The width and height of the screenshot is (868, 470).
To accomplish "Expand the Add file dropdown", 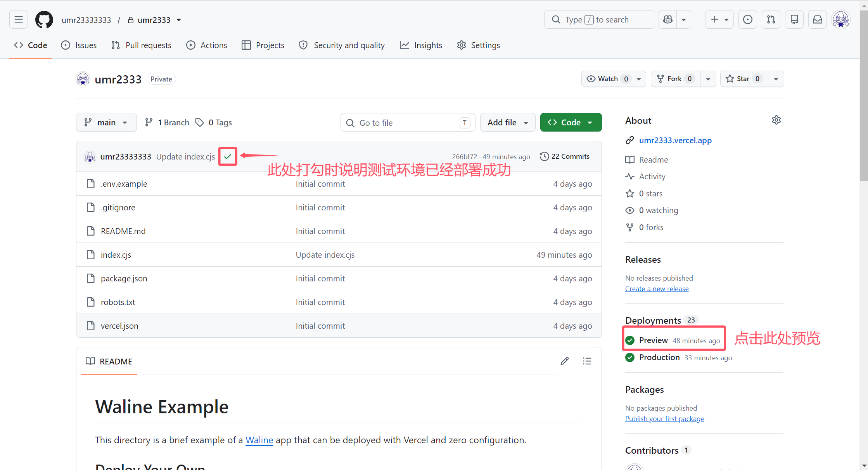I will [508, 123].
